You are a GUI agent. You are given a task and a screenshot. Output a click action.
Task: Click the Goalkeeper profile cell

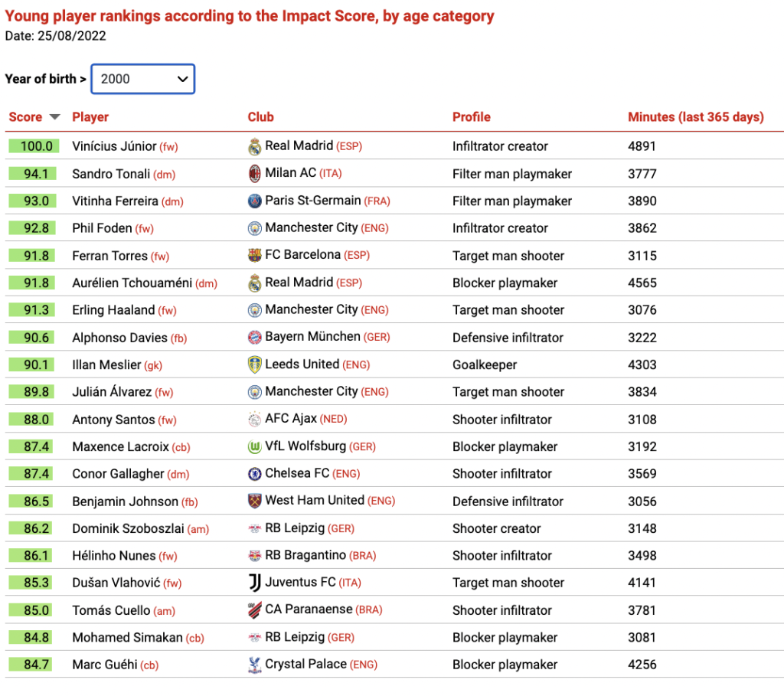[x=485, y=365]
